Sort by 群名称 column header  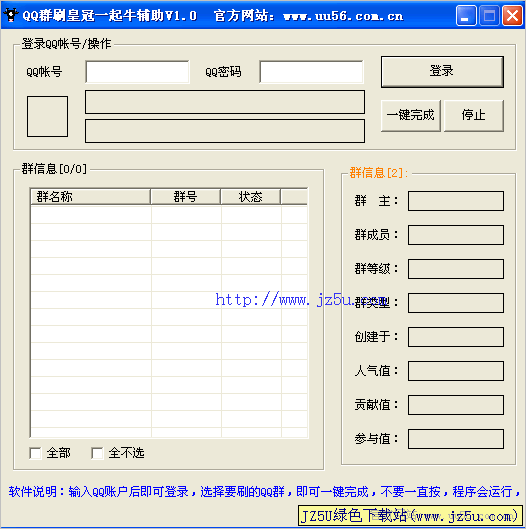coord(90,196)
